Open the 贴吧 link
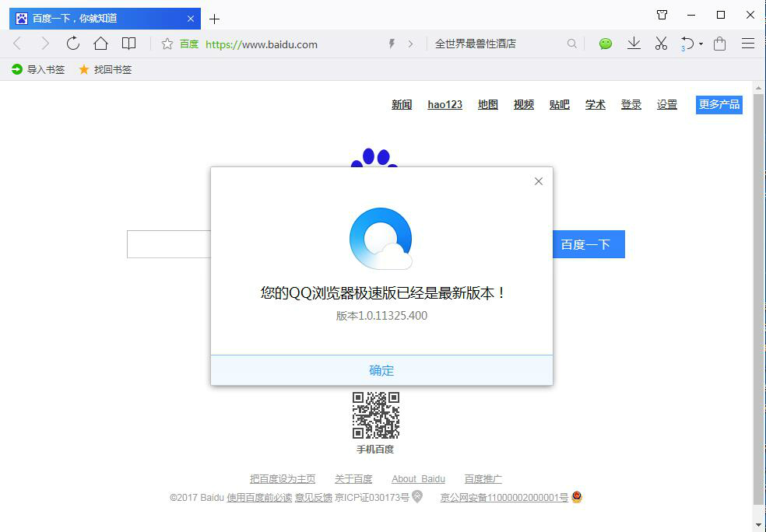 (560, 104)
